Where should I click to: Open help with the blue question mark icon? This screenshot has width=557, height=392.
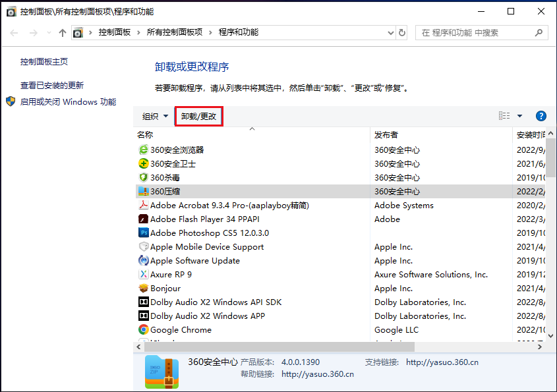tap(541, 116)
